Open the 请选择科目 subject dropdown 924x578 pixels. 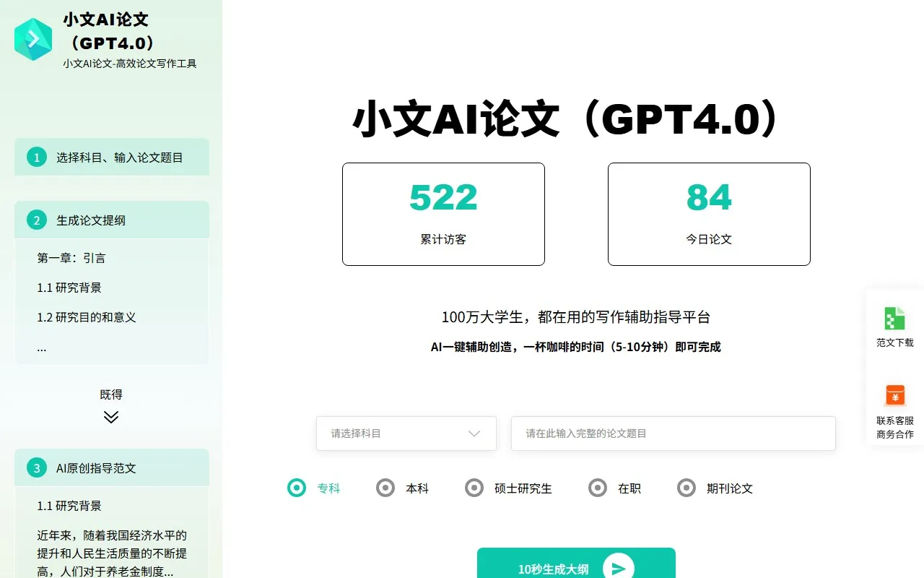coord(406,433)
